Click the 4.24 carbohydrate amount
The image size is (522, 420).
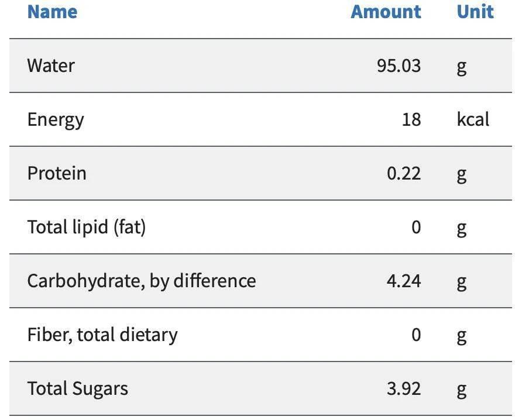[404, 281]
